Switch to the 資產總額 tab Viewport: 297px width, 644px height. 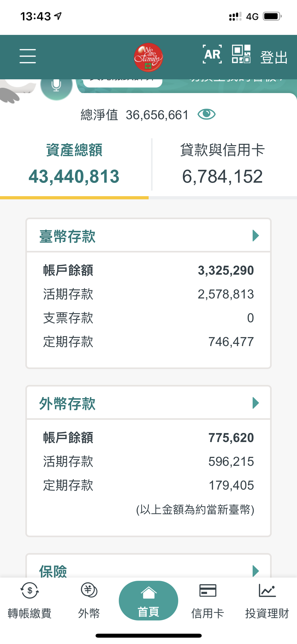[x=74, y=164]
